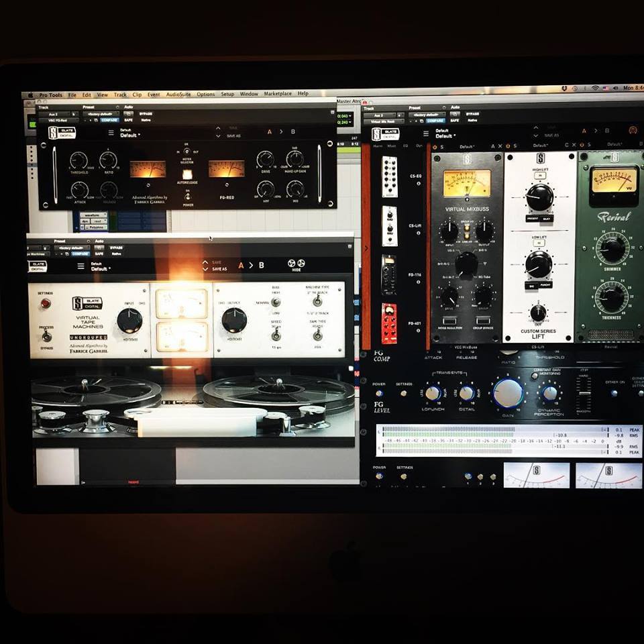
Task: Click Bypass button in FG-Red window
Action: coord(146,114)
